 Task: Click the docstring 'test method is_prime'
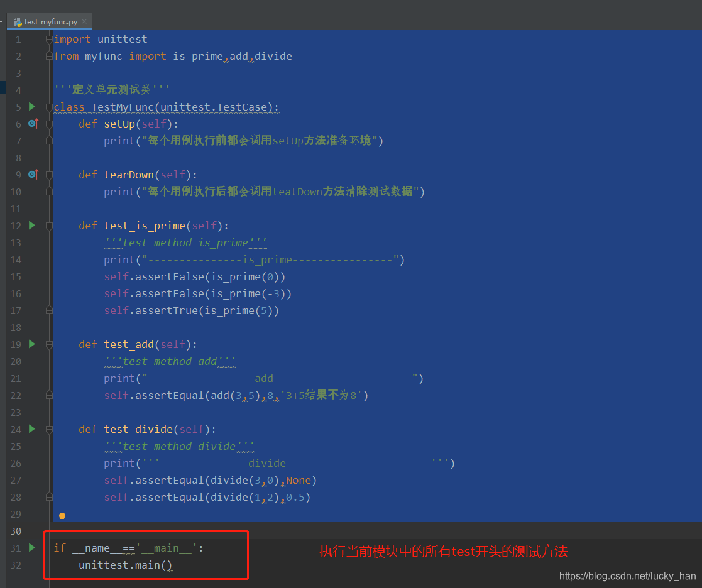(185, 243)
